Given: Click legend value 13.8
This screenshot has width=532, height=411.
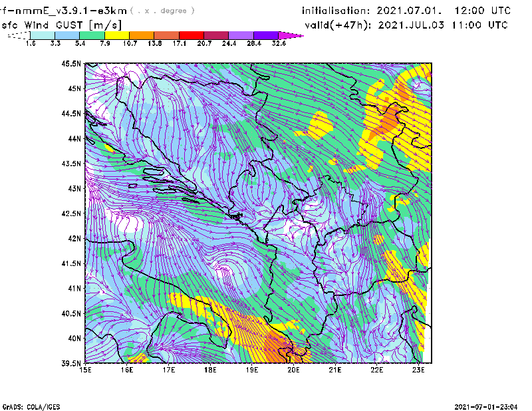Looking at the screenshot, I should tap(155, 43).
